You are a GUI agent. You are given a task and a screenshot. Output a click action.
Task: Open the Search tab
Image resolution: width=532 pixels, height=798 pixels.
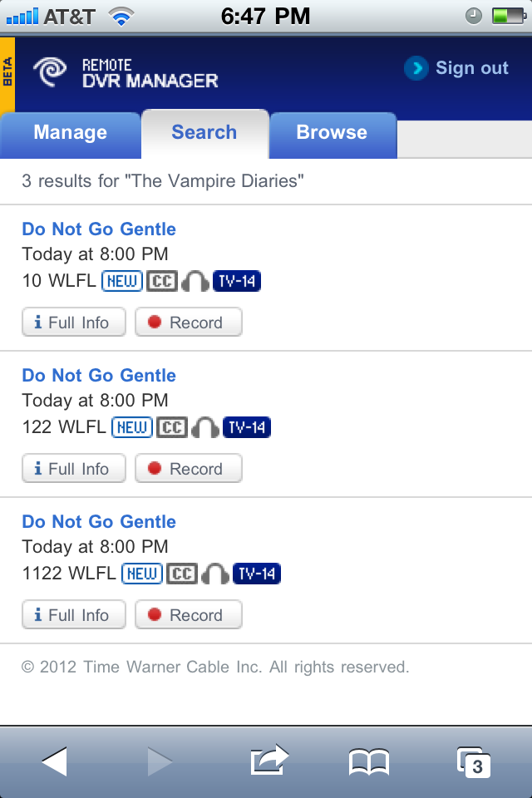click(x=204, y=133)
